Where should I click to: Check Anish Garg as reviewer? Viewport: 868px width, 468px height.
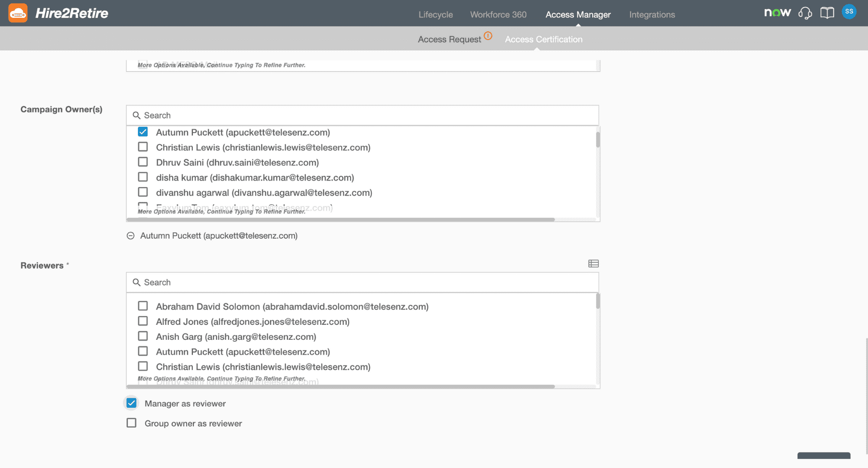click(143, 336)
